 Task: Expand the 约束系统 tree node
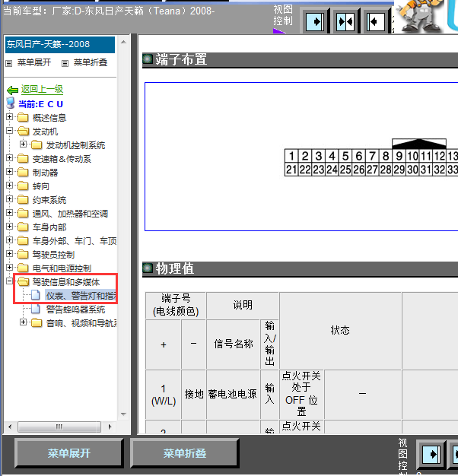(x=9, y=198)
